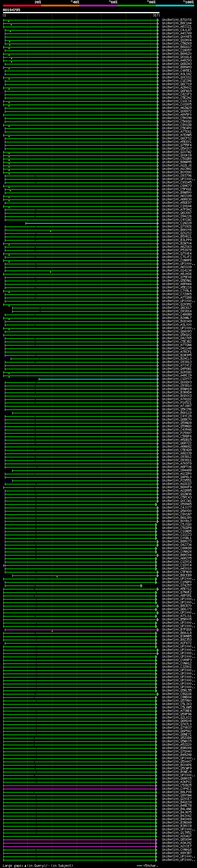
Task: Open hit UniRef100_Q6FW19
Action: pyautogui.click(x=177, y=91)
